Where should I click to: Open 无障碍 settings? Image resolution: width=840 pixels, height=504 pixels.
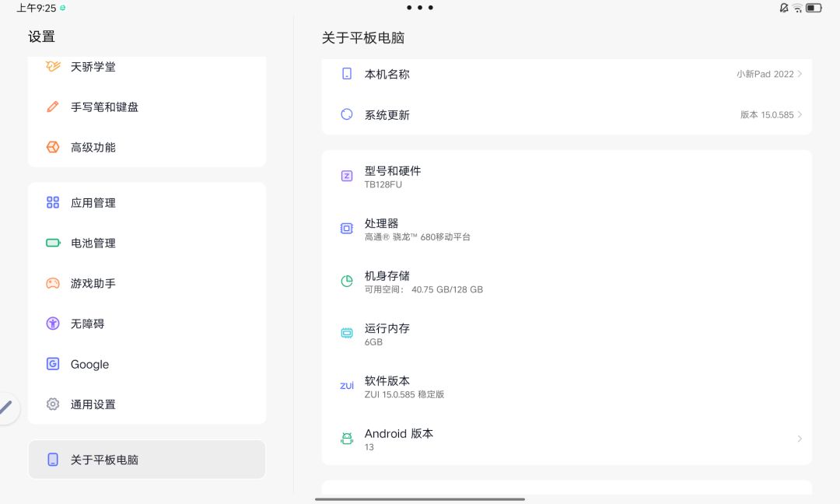pos(147,324)
